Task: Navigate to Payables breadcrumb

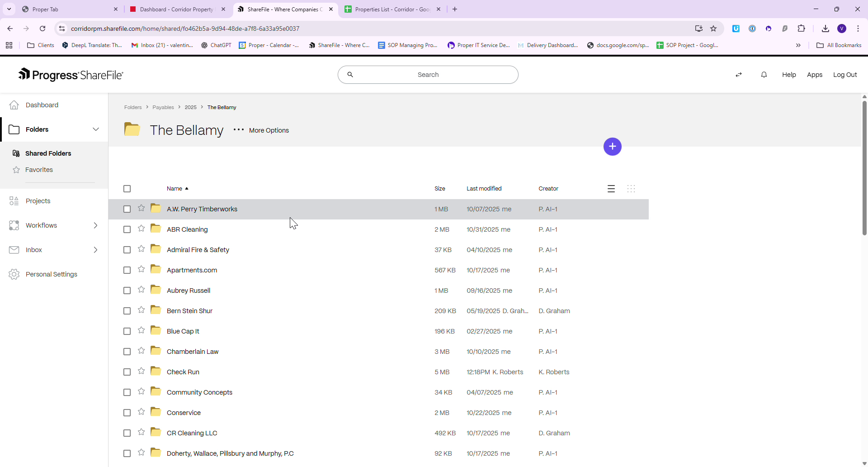Action: click(163, 107)
